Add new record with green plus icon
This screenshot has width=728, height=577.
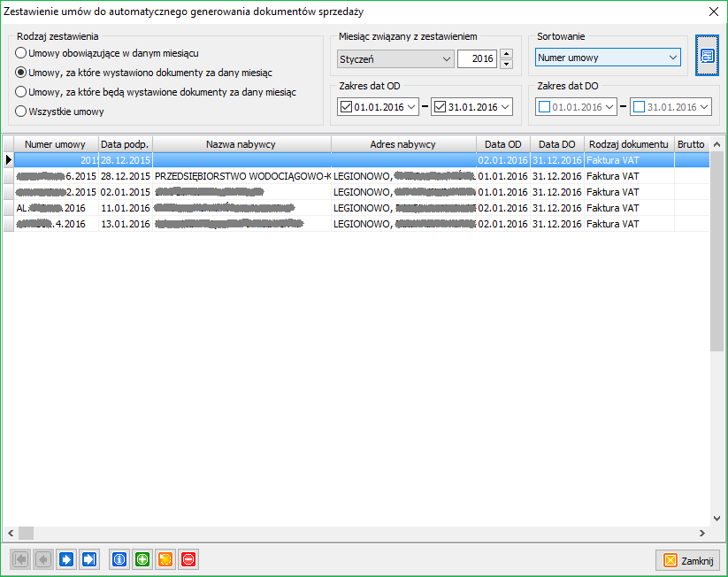click(142, 559)
